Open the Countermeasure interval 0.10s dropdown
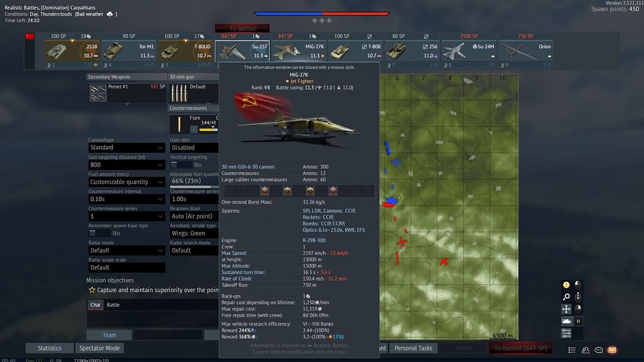The image size is (644, 362). [x=126, y=199]
